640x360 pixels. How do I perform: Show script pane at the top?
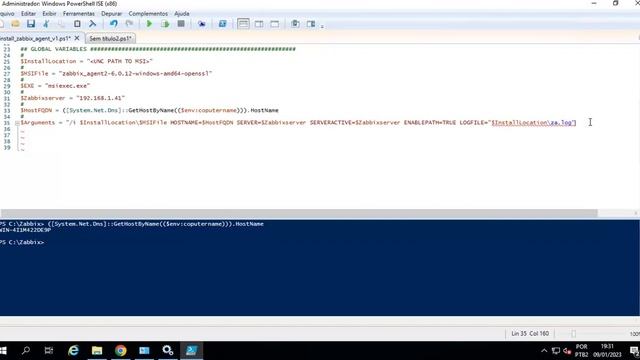point(243,24)
